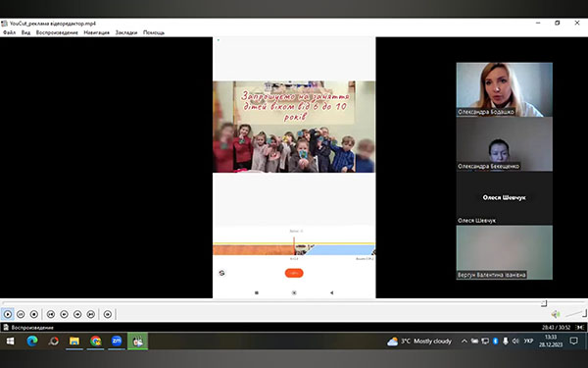Mute audio with the speaker icon
588x368 pixels.
556,314
